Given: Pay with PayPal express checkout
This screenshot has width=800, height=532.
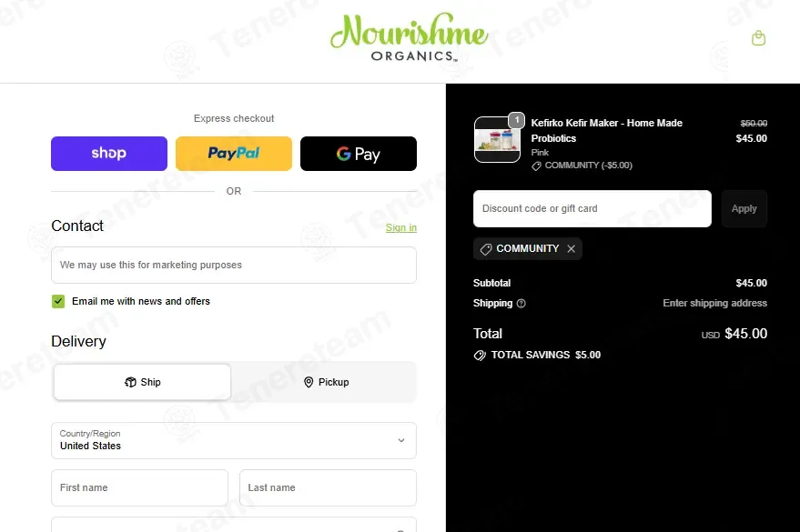Looking at the screenshot, I should (234, 154).
